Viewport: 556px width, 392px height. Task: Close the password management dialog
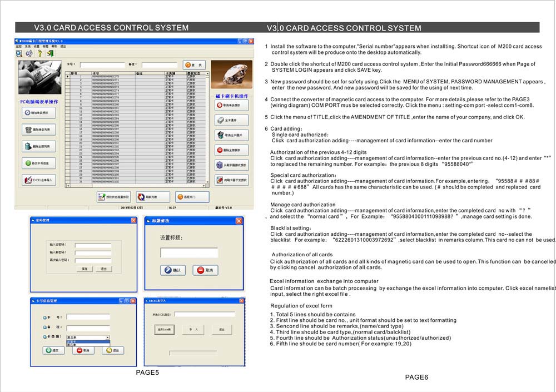coord(133,220)
